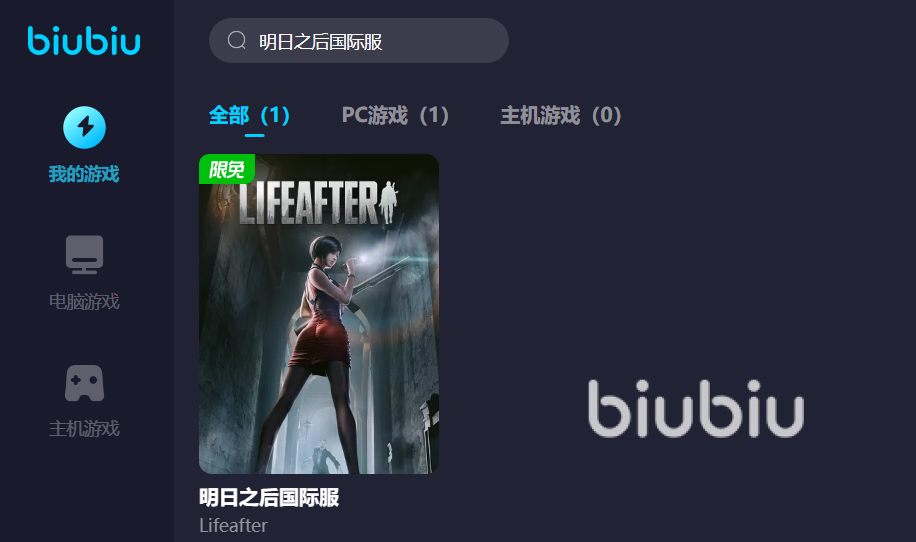
Task: Click the gamepad icon for 主机游戏
Action: 85,383
